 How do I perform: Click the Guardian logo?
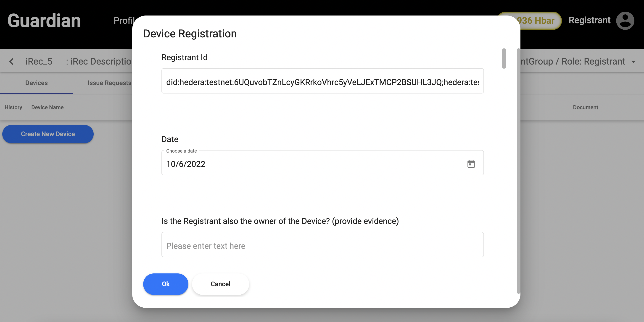click(44, 21)
